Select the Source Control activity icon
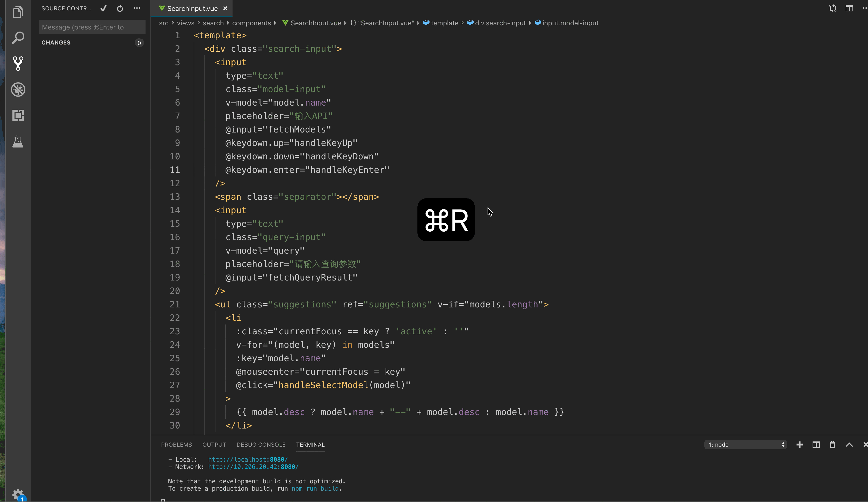The image size is (868, 502). pos(18,64)
